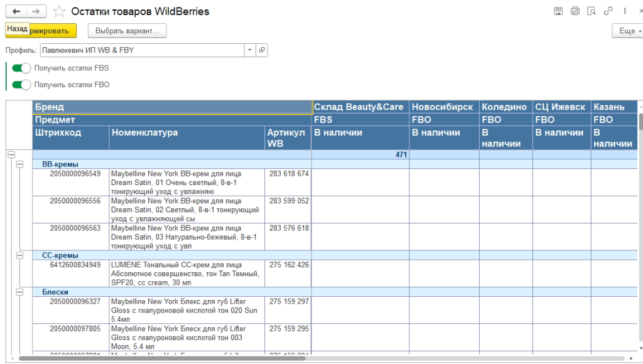Select the Новосибирск warehouse header
The image size is (643, 364).
coord(444,107)
